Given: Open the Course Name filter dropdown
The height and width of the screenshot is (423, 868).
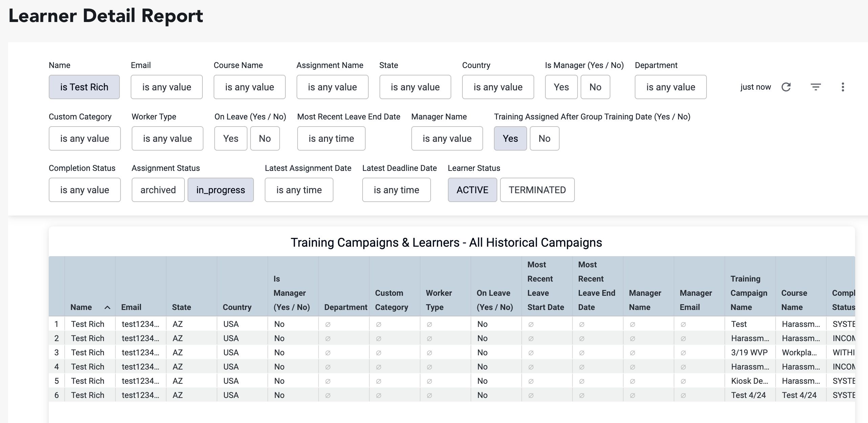Looking at the screenshot, I should point(249,87).
